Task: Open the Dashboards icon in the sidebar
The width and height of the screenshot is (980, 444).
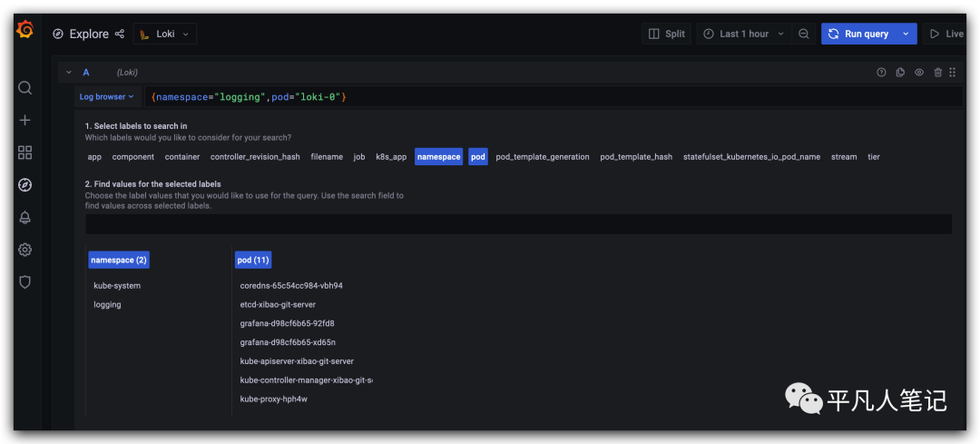Action: (25, 153)
